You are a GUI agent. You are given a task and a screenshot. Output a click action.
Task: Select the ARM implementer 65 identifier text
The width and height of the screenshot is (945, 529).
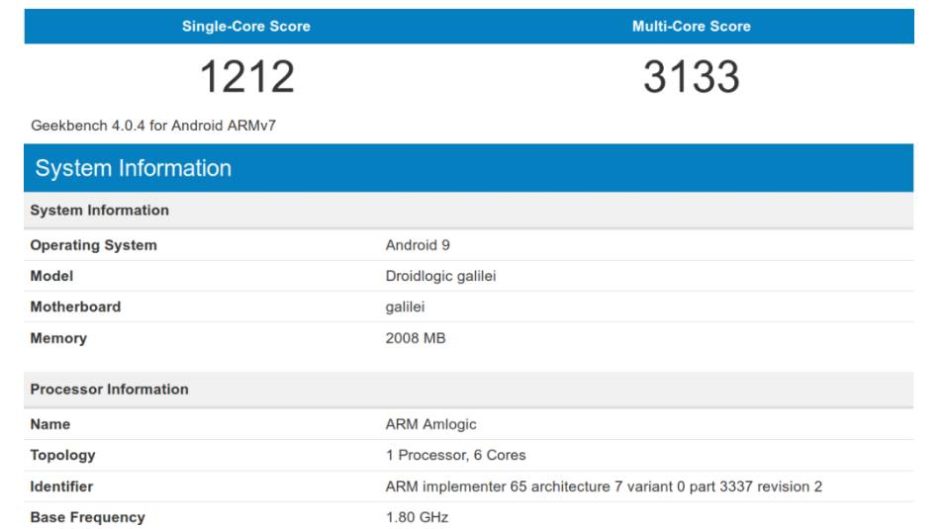[x=603, y=486]
